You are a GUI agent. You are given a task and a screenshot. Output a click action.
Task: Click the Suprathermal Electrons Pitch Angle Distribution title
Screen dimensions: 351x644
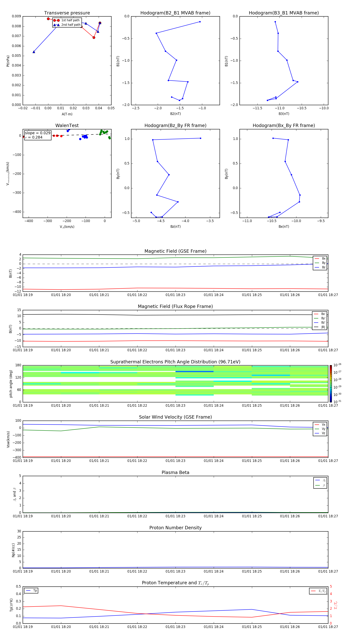coord(175,362)
